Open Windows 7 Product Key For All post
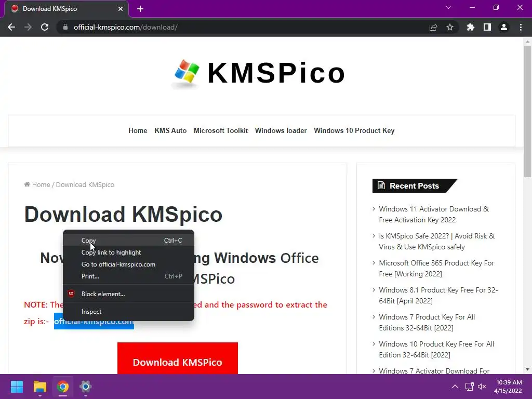 coord(427,322)
